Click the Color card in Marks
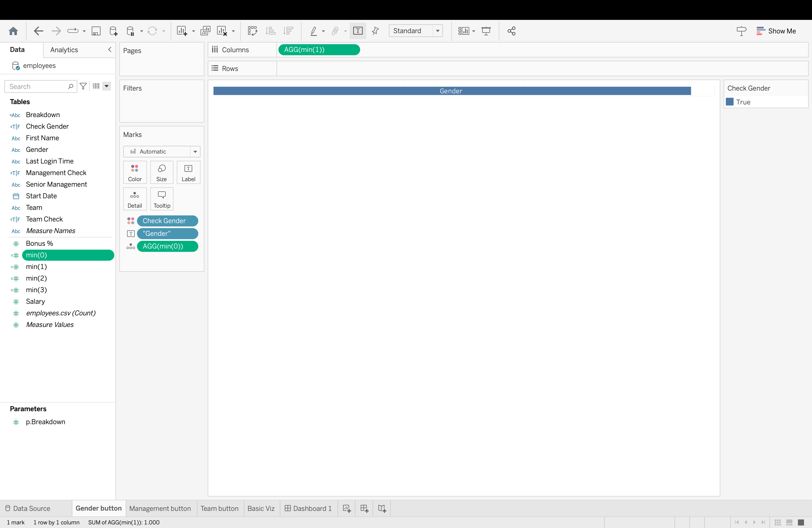This screenshot has width=812, height=528. [135, 173]
